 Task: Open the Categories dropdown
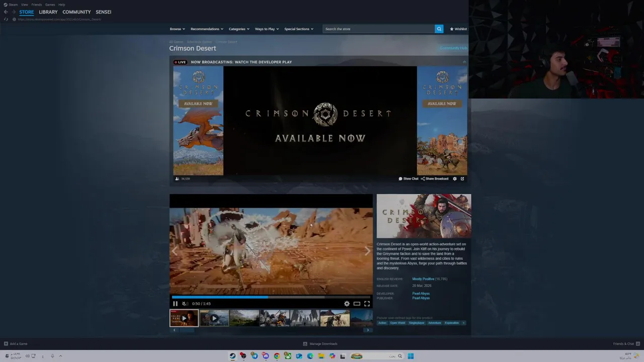point(239,29)
